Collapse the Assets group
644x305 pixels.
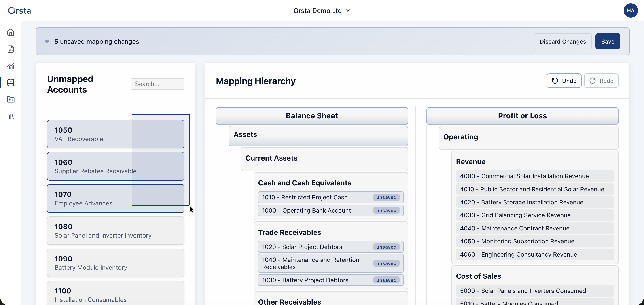[318, 136]
